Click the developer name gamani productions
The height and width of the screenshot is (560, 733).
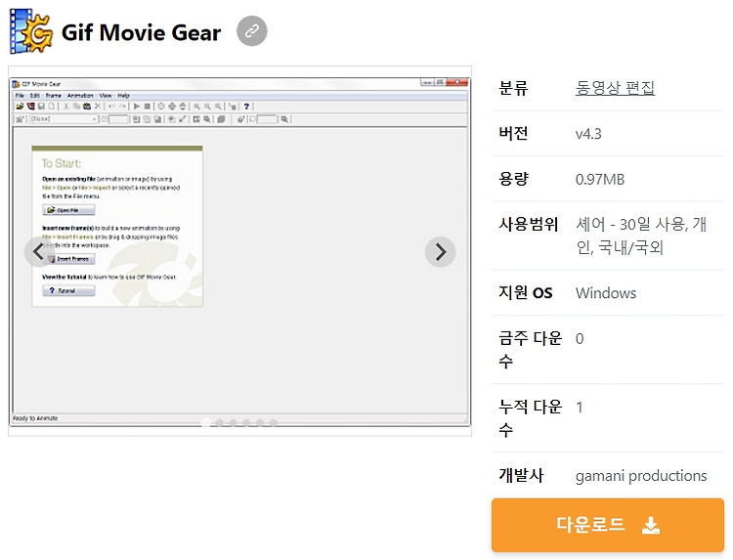[x=641, y=475]
